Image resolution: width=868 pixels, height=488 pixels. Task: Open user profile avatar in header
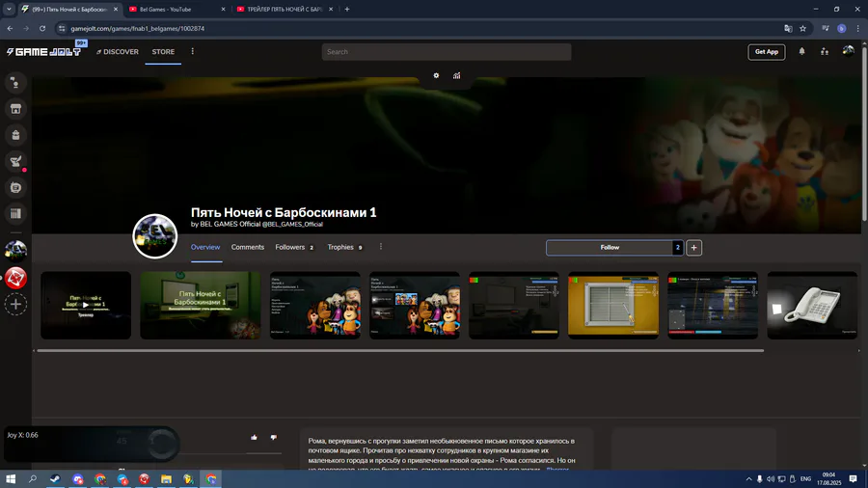point(848,51)
